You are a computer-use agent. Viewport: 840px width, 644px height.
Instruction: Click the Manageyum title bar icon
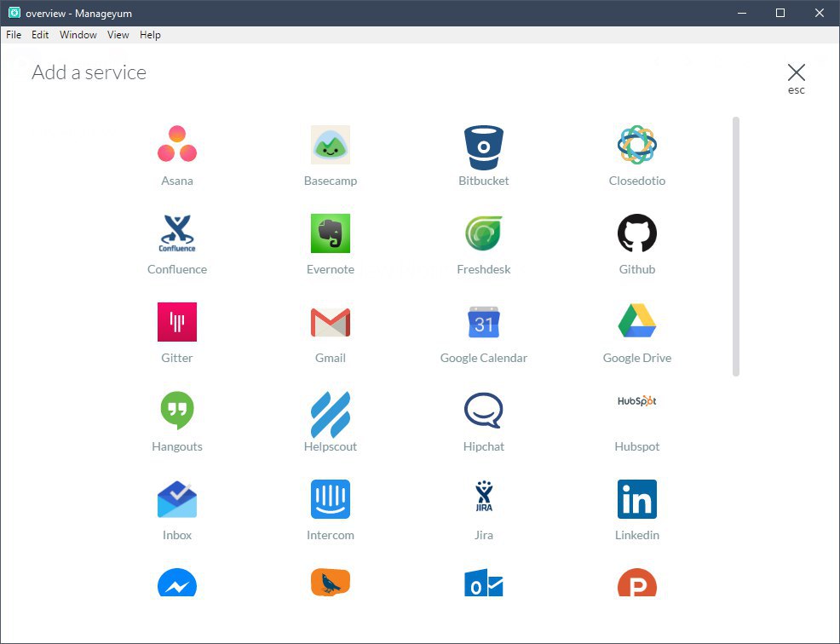(14, 13)
